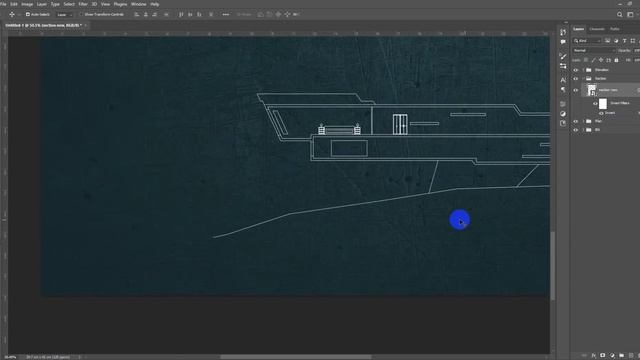Hide the Section group

[576, 78]
